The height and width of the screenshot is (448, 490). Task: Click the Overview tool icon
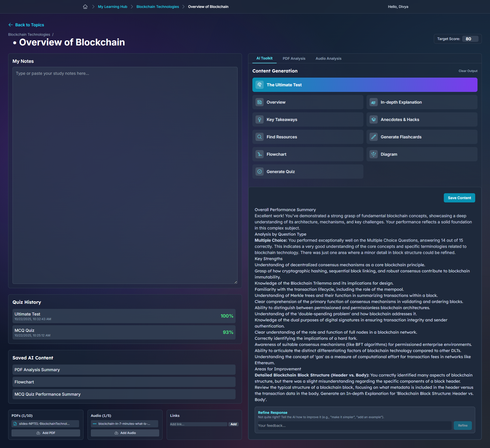click(260, 102)
